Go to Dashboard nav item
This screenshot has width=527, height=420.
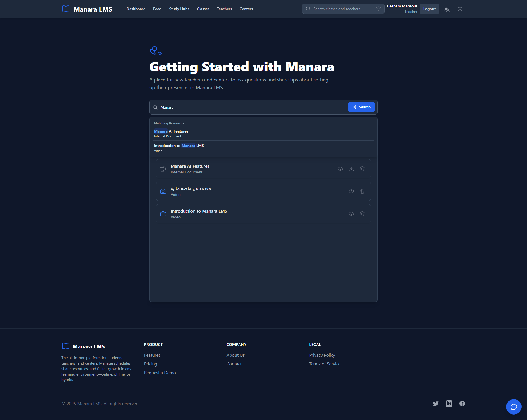[136, 9]
